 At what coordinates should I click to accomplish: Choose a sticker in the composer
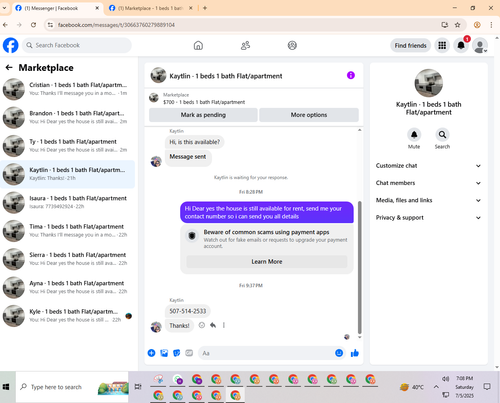tap(177, 353)
